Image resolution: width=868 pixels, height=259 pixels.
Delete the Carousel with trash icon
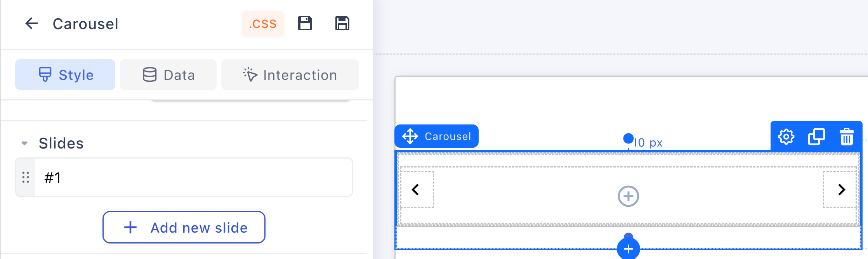coord(847,137)
